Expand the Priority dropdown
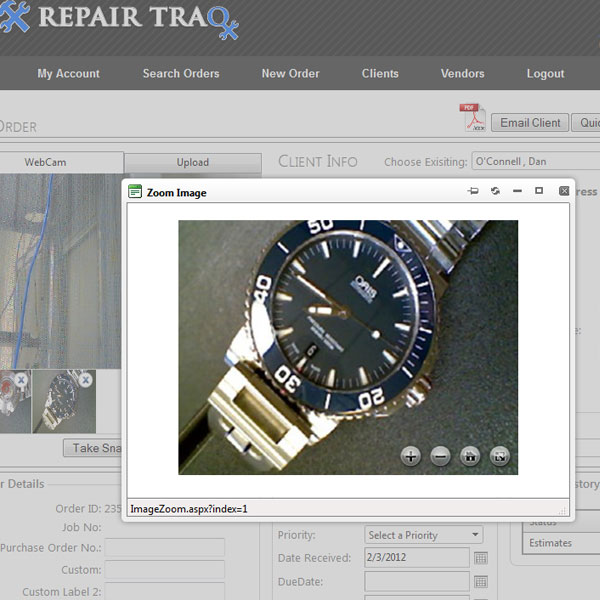600x600 pixels. point(475,535)
